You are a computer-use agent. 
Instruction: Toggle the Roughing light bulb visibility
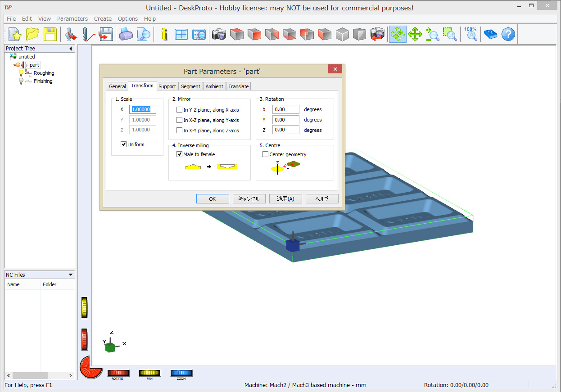pos(21,73)
